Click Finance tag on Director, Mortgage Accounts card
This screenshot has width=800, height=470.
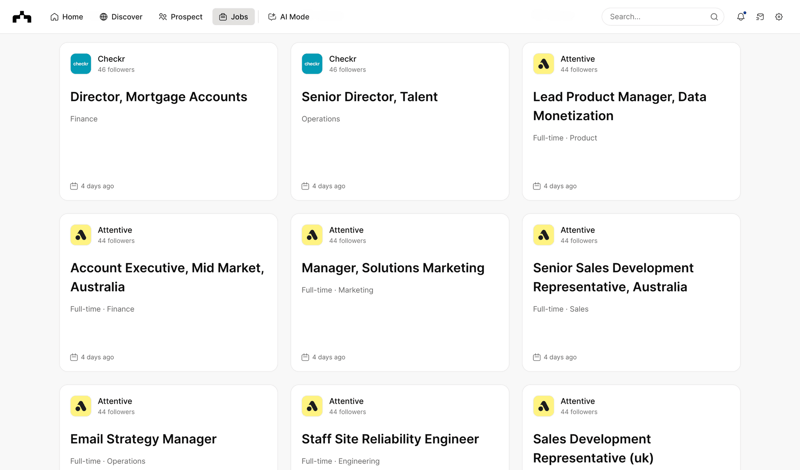(84, 119)
